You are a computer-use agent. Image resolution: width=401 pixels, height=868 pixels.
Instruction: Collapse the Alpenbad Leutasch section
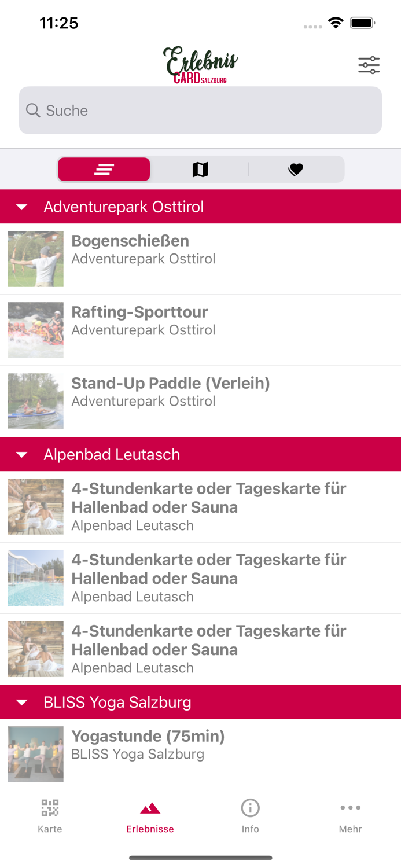pos(21,454)
